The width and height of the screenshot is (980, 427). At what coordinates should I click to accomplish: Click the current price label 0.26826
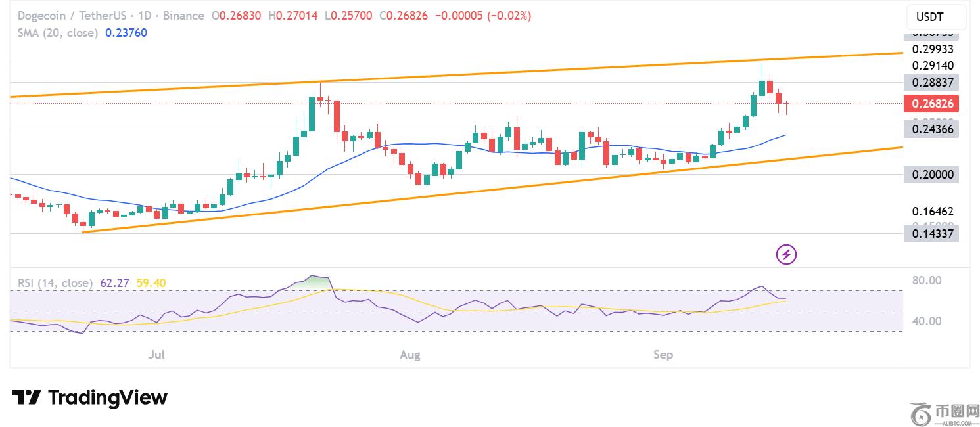click(x=931, y=104)
